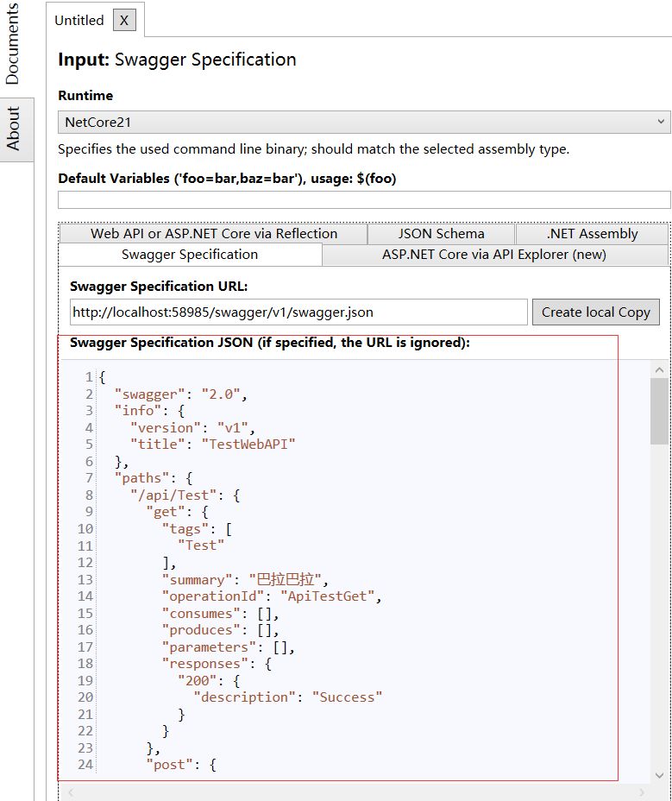The width and height of the screenshot is (672, 801).
Task: Click the horizontal scrollbar left arrow
Action: (70, 792)
